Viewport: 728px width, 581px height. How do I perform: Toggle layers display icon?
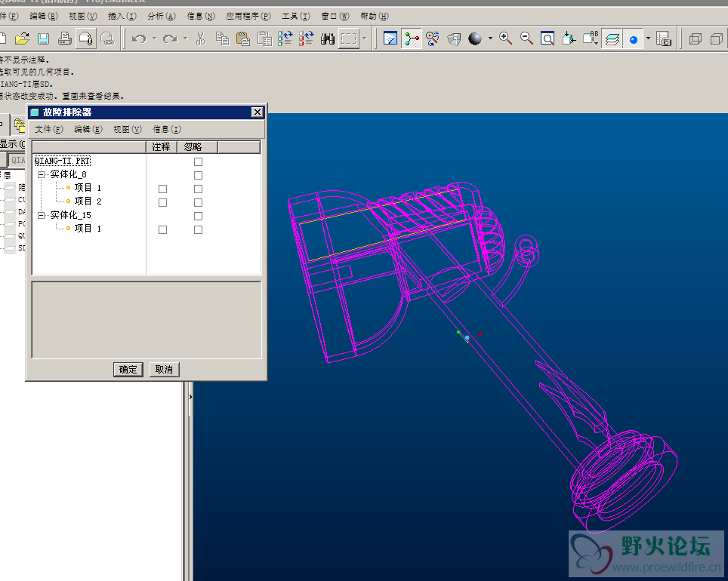pos(612,39)
